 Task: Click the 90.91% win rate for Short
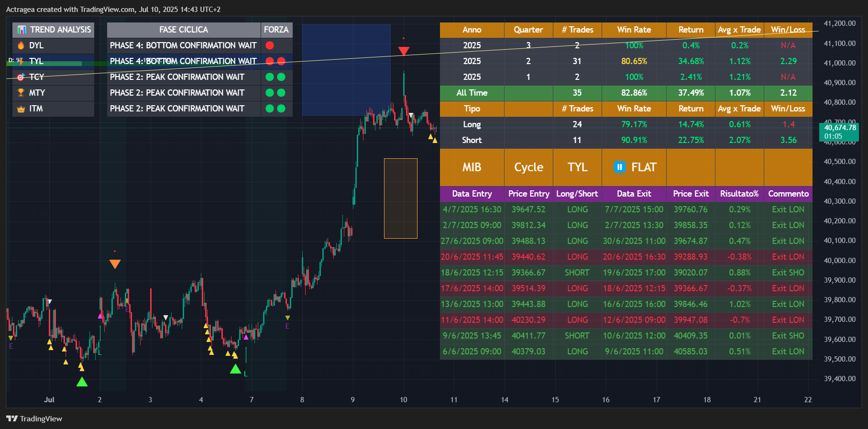[x=634, y=140]
